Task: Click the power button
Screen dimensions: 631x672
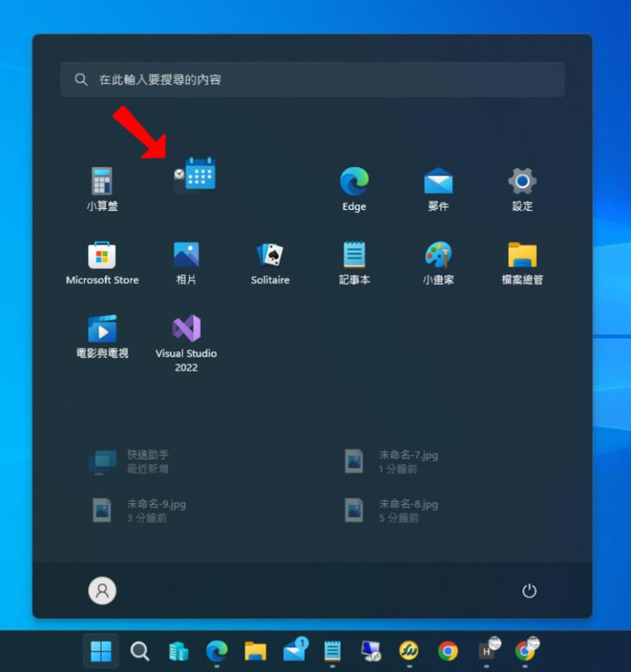Action: coord(529,591)
